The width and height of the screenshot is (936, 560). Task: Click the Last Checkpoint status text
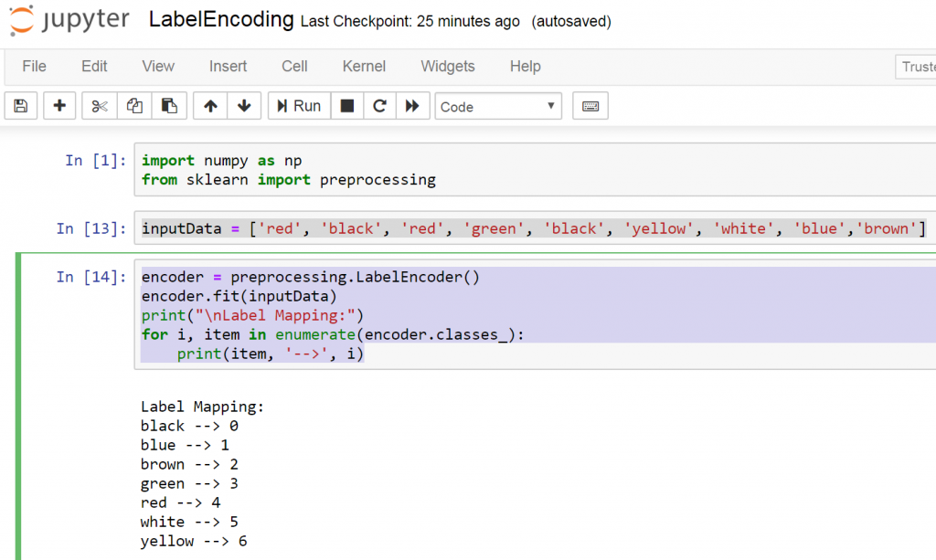(x=409, y=22)
